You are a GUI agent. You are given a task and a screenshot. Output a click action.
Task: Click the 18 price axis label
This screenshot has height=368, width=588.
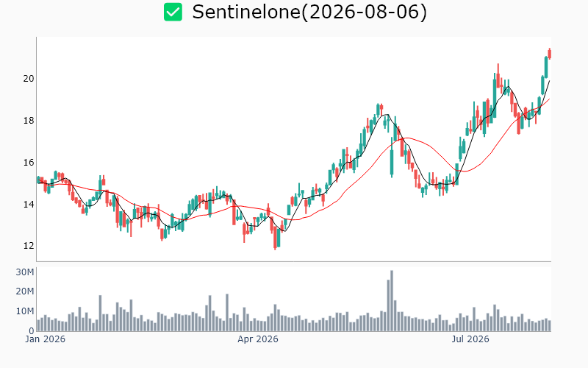click(x=29, y=121)
